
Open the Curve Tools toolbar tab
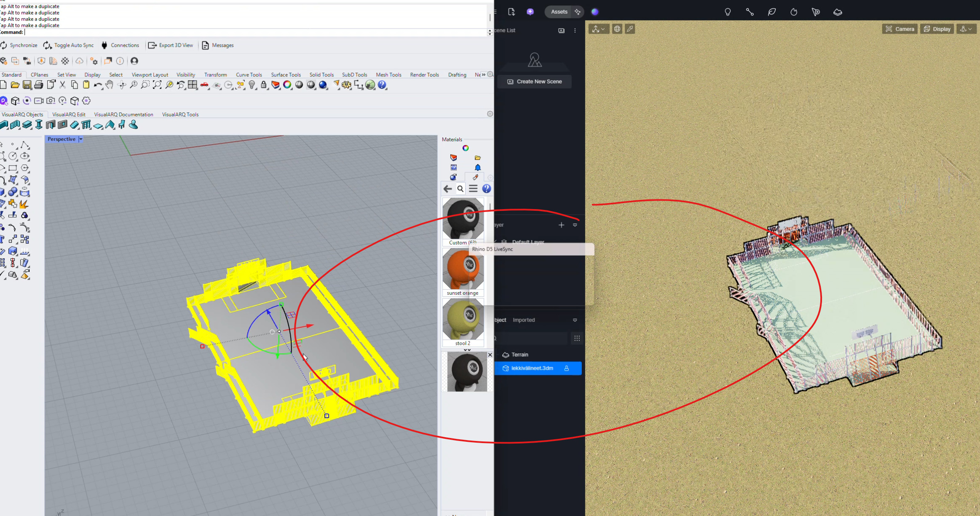249,75
